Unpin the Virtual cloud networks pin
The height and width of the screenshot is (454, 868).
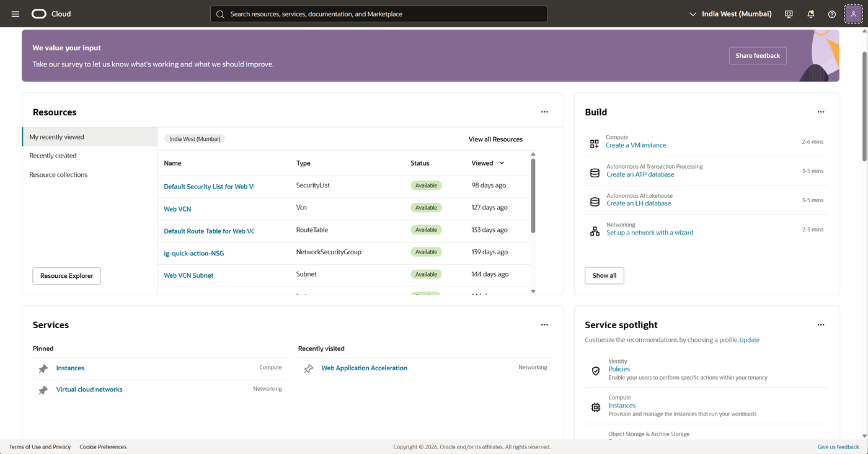43,390
